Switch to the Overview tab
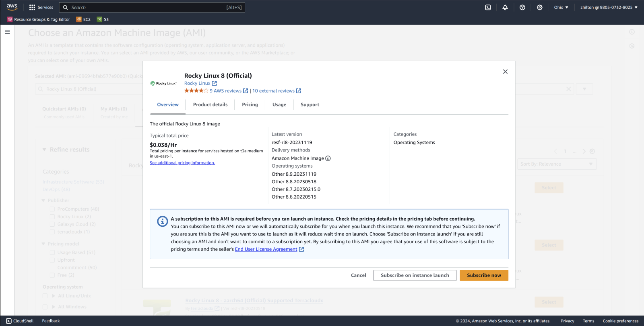The image size is (644, 326). click(x=168, y=105)
